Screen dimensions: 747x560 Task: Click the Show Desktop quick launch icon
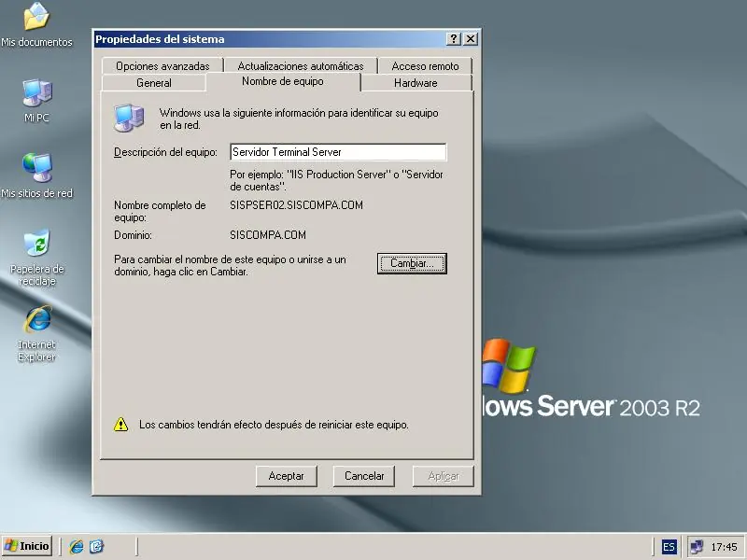click(97, 546)
